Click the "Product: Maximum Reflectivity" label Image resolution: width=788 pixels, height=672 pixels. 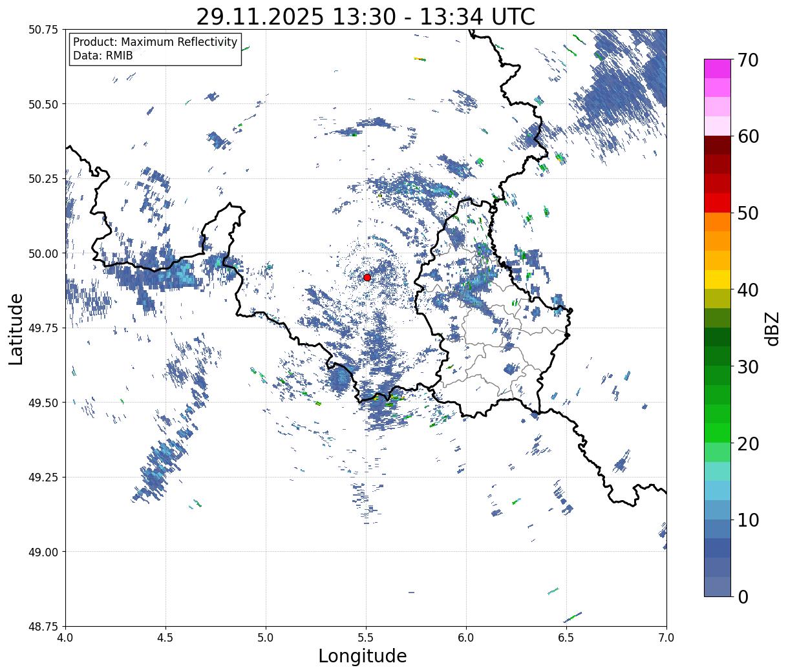(155, 42)
